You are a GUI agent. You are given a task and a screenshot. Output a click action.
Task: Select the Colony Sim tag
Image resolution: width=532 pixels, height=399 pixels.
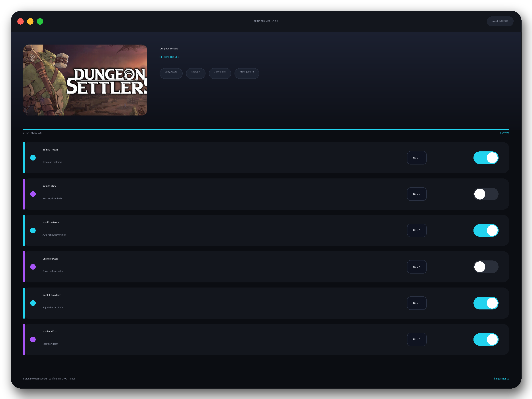coord(220,73)
